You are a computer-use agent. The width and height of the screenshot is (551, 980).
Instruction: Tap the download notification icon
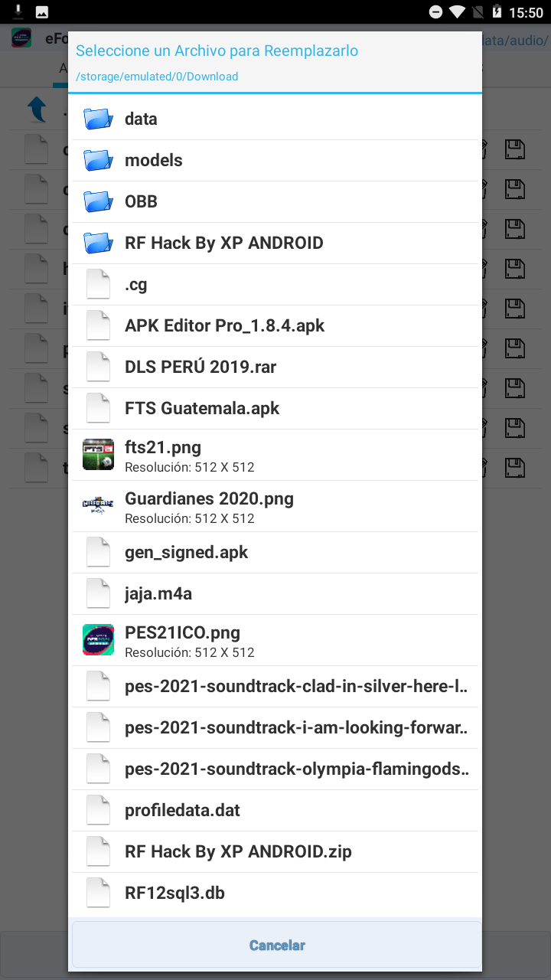(18, 11)
